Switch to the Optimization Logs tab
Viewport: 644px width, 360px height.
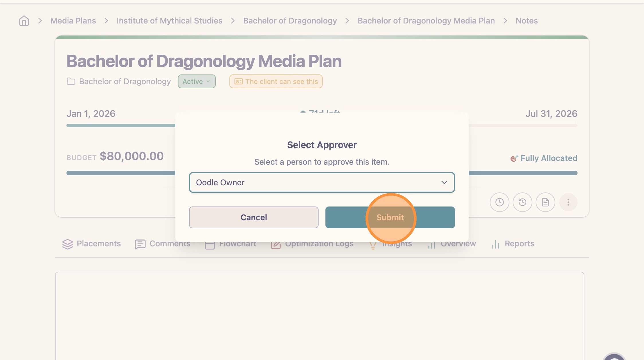click(312, 244)
